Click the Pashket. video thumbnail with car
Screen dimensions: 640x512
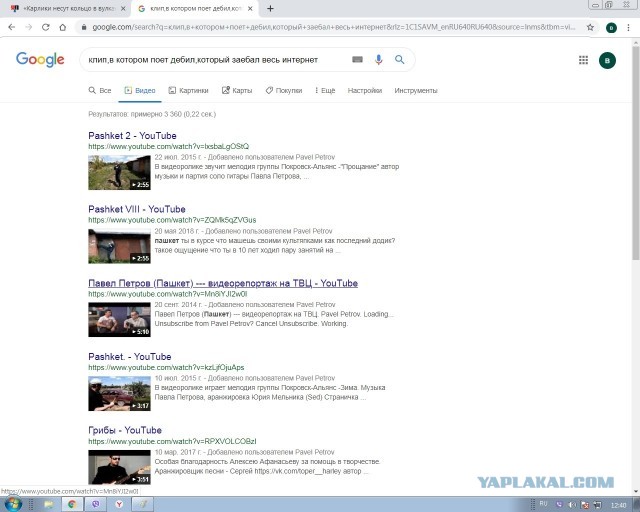[119, 394]
